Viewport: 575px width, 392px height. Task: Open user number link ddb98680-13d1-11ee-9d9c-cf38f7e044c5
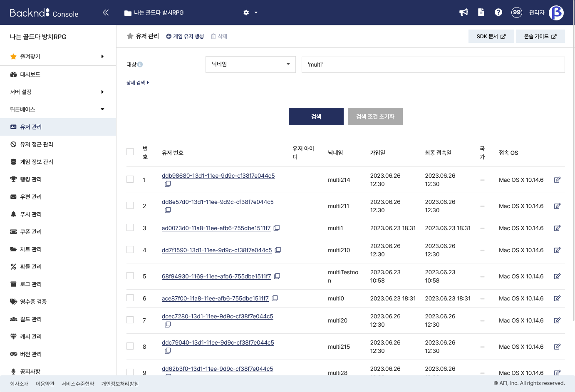click(x=218, y=176)
